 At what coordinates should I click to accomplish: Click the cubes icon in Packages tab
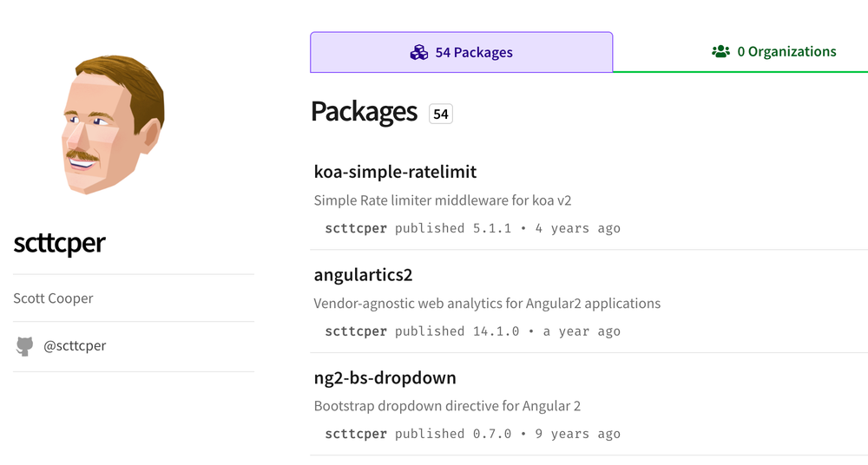(x=419, y=53)
